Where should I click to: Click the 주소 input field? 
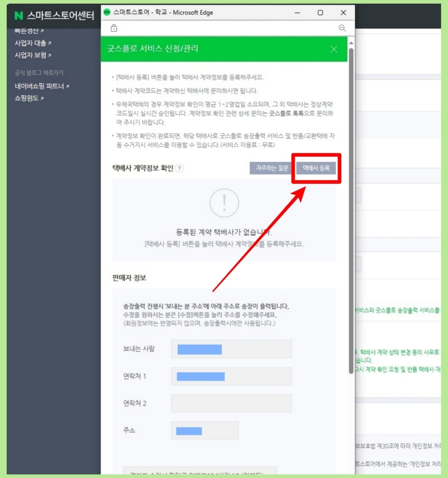coord(205,431)
